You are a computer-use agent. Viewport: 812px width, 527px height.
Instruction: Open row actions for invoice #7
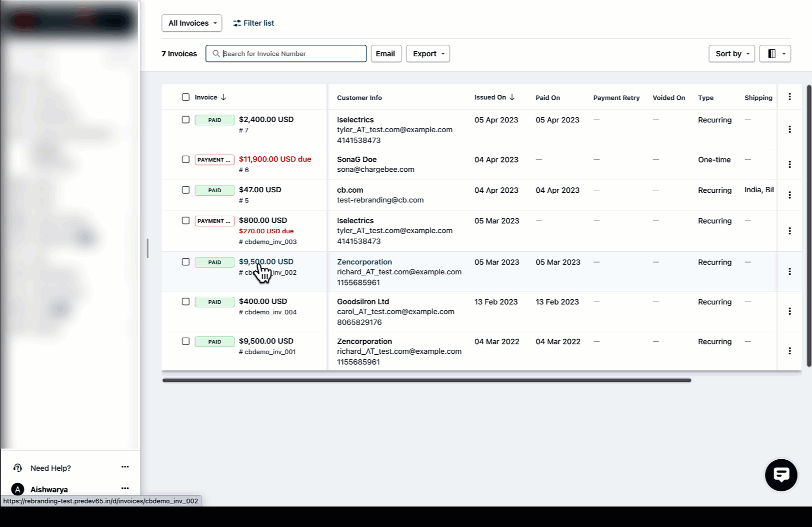click(x=789, y=129)
